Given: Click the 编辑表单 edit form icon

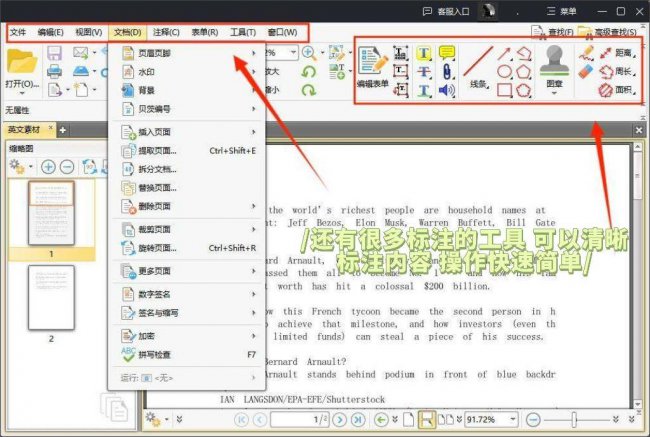Looking at the screenshot, I should click(373, 66).
